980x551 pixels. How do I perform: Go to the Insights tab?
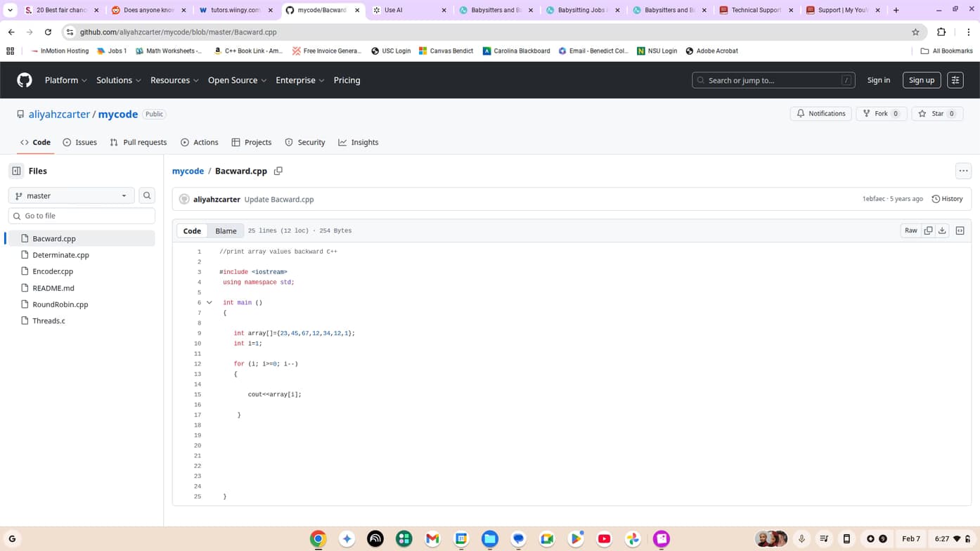coord(358,142)
